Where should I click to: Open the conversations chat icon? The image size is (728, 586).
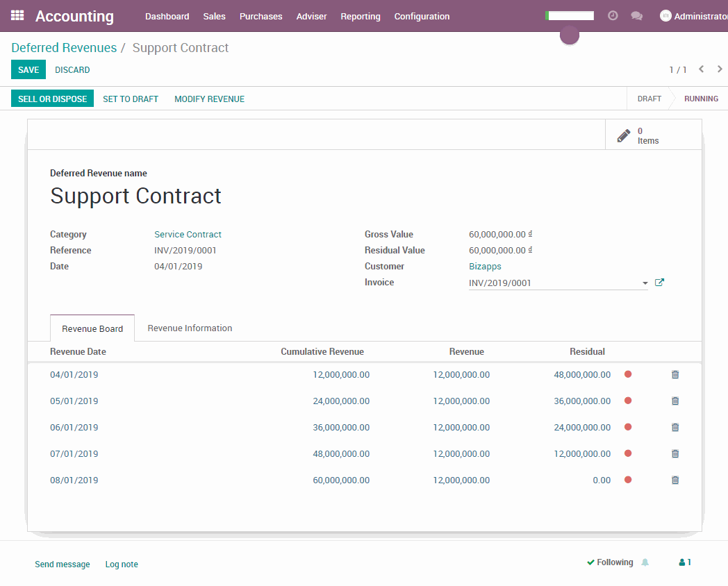click(x=636, y=16)
